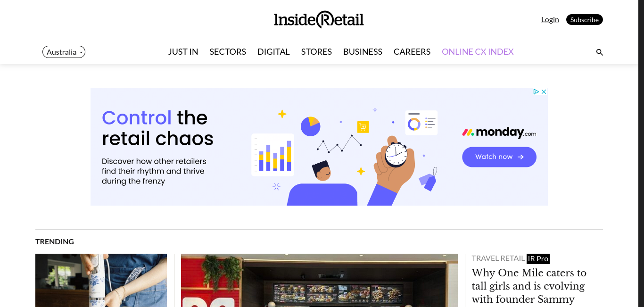
Task: Click Watch now button in ad
Action: point(499,157)
